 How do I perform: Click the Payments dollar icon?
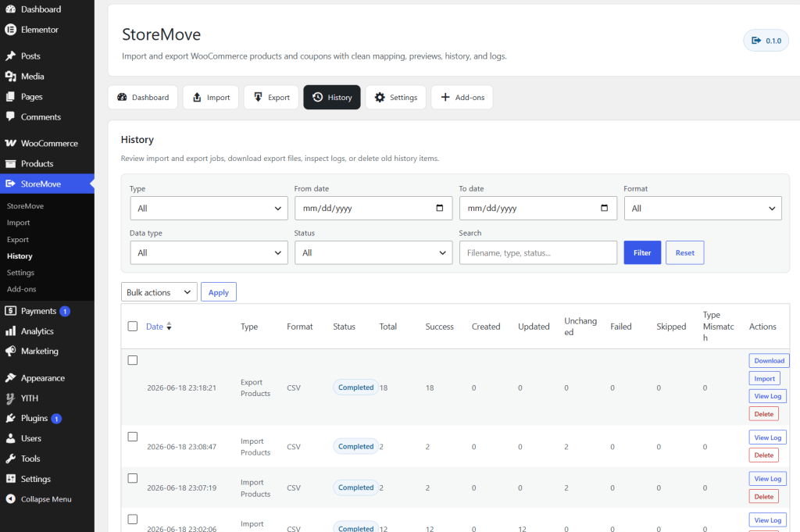coord(10,311)
